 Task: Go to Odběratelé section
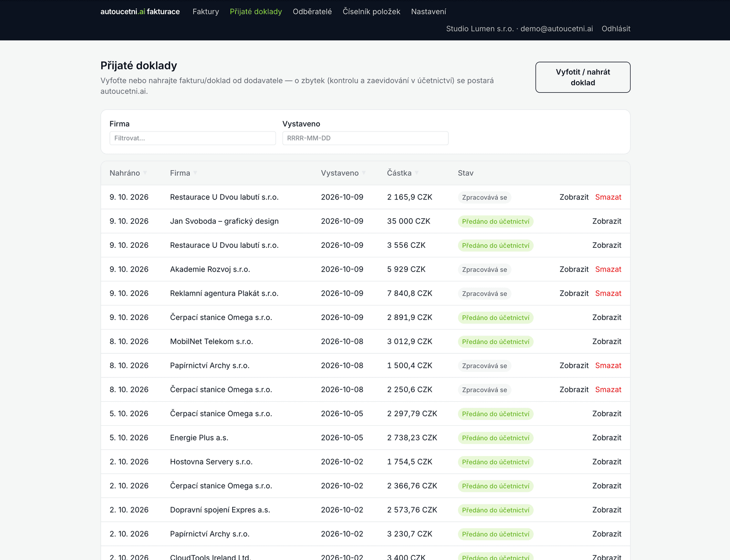(x=313, y=11)
